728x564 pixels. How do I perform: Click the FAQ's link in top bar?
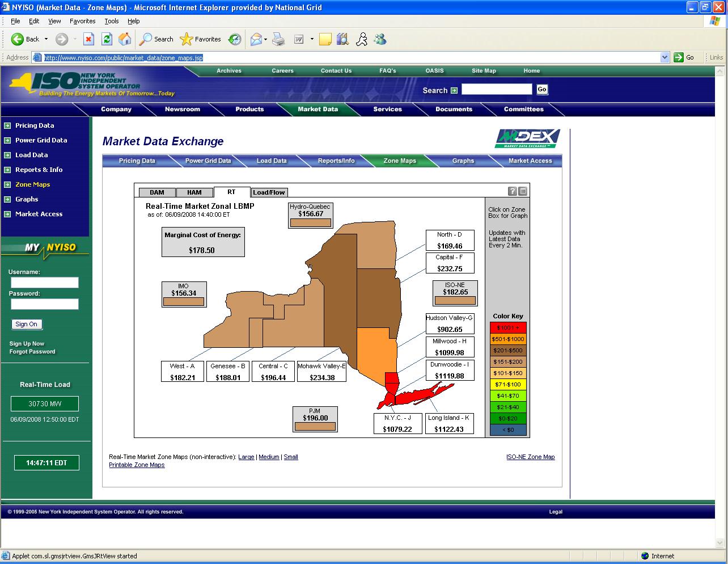click(388, 71)
